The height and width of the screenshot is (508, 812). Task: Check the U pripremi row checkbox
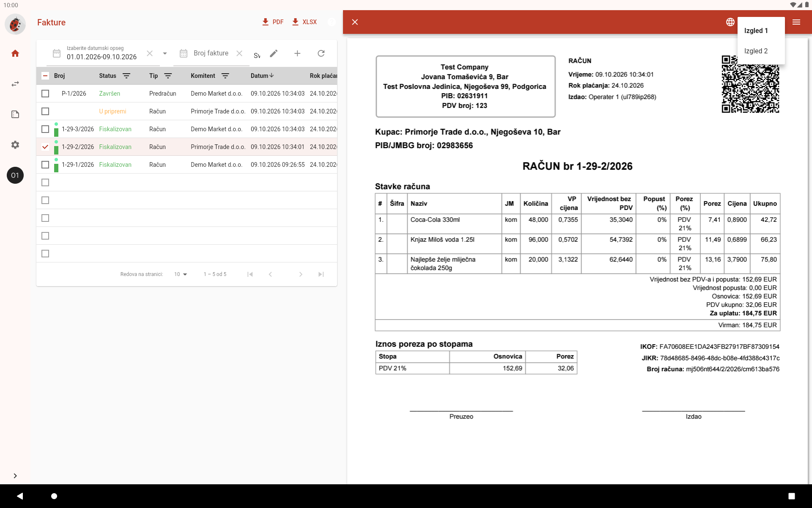[45, 111]
